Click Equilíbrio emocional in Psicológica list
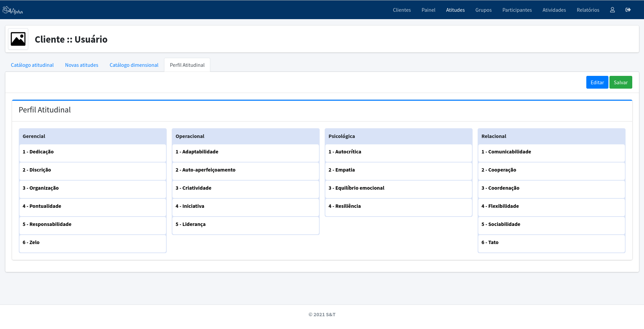This screenshot has height=329, width=644. 398,188
